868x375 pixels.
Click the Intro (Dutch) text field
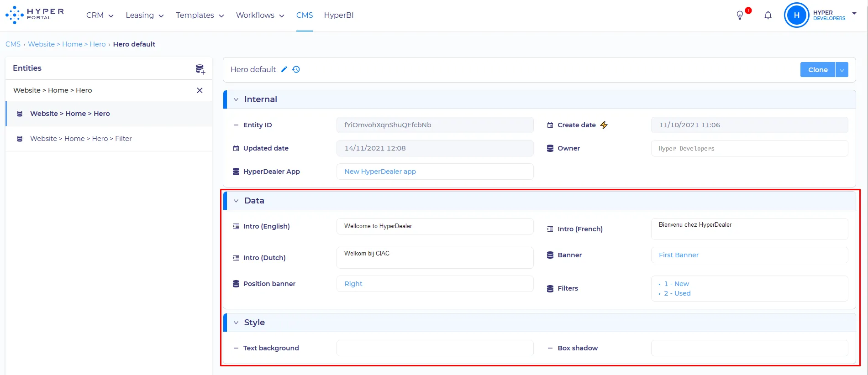pyautogui.click(x=435, y=258)
